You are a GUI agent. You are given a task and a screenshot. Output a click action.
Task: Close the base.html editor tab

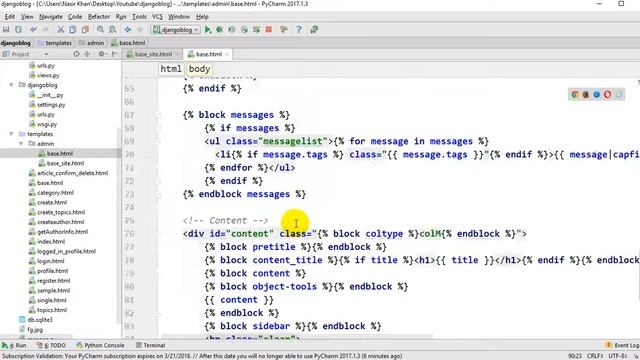[227, 54]
